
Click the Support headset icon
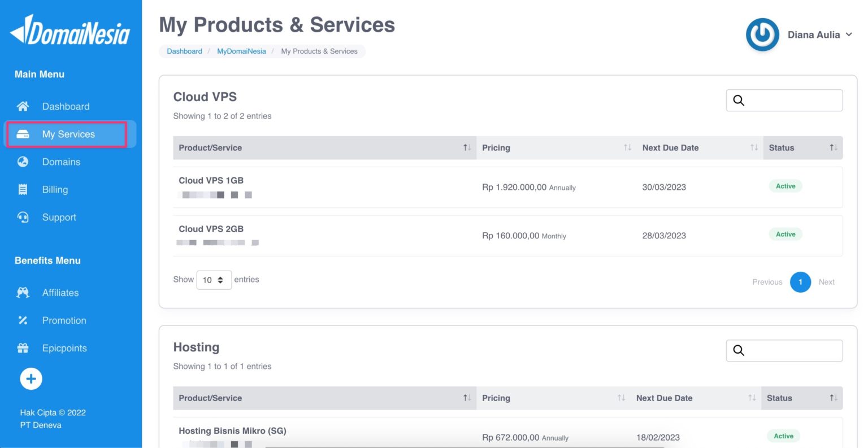point(23,218)
